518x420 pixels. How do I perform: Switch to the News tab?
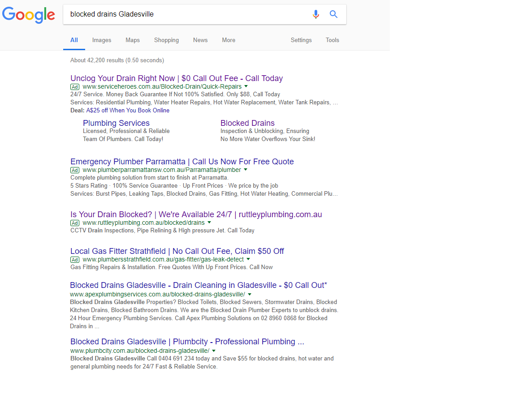click(200, 40)
